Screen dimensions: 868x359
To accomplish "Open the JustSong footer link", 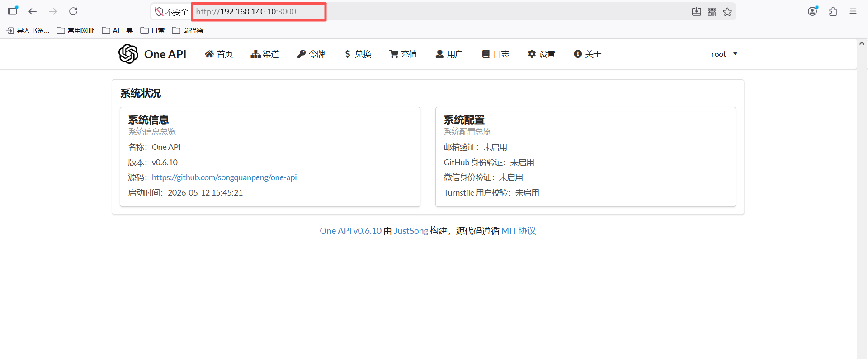I will (x=411, y=231).
